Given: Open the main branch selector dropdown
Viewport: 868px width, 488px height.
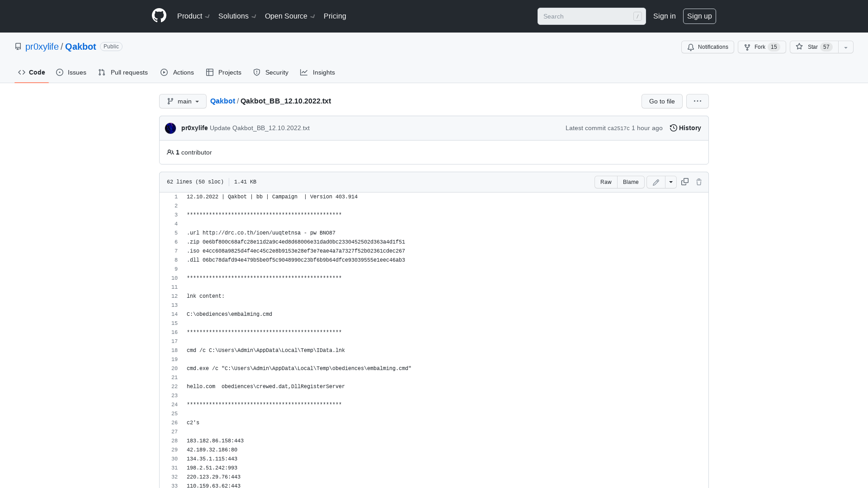Looking at the screenshot, I should tap(183, 101).
